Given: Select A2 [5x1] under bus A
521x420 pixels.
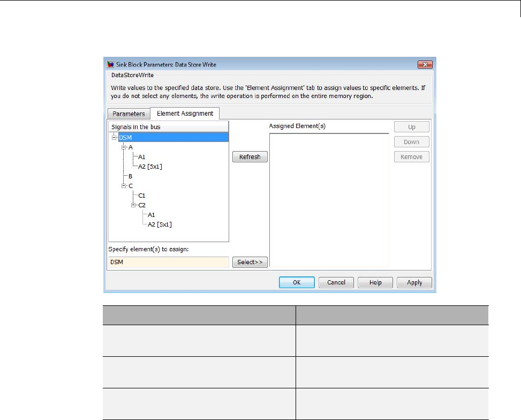Looking at the screenshot, I should (x=150, y=167).
